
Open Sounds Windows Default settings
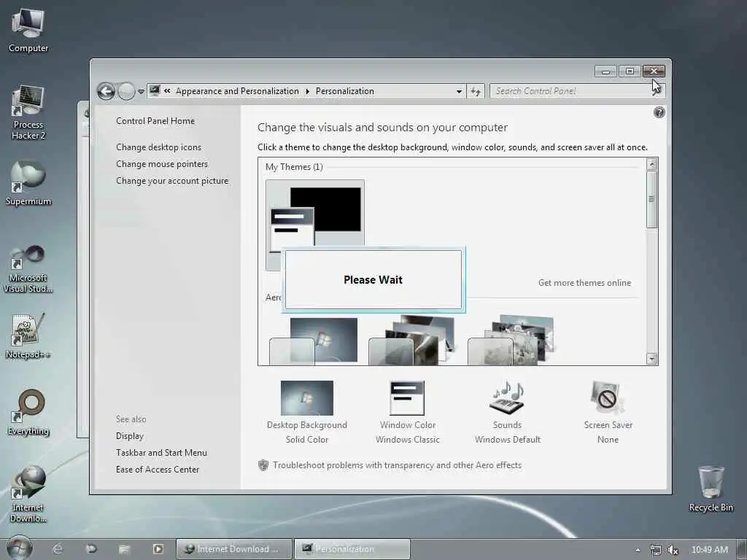point(508,413)
